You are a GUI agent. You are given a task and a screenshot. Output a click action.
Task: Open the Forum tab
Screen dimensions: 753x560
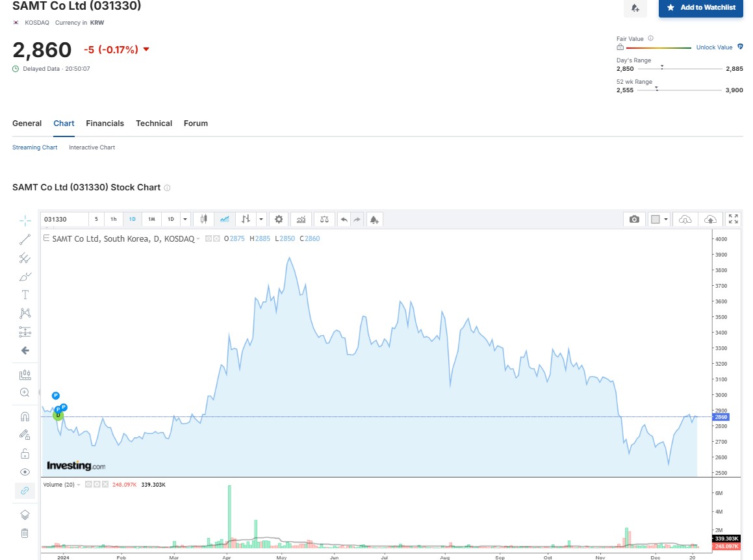[x=196, y=123]
